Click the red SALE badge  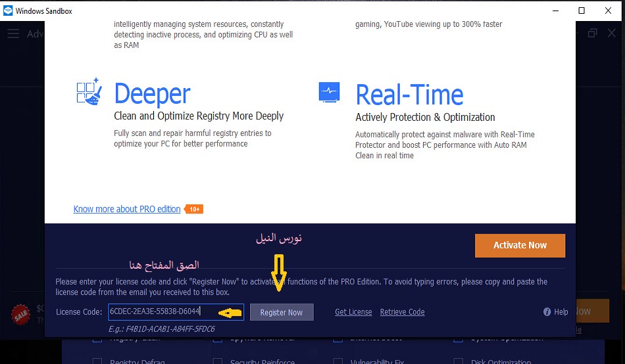[x=20, y=315]
